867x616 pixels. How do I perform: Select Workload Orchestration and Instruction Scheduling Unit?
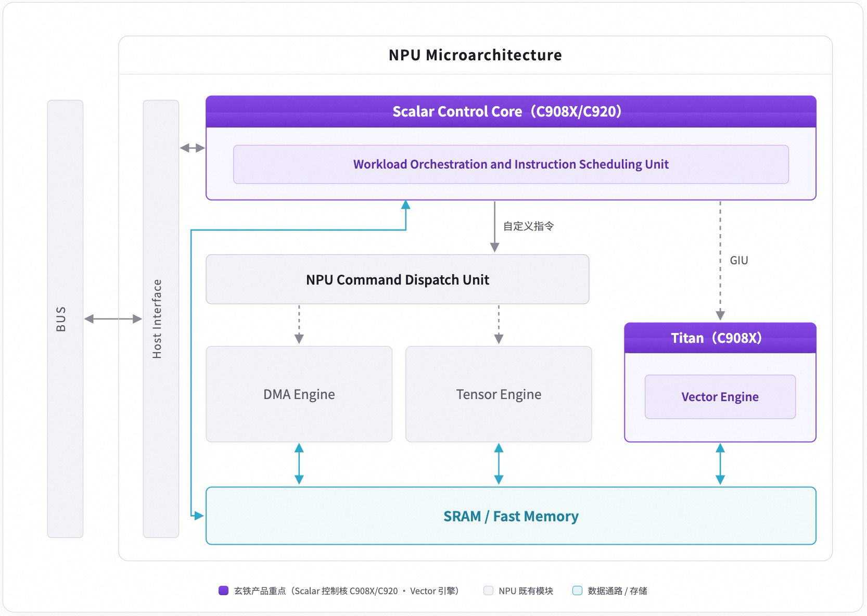click(511, 164)
